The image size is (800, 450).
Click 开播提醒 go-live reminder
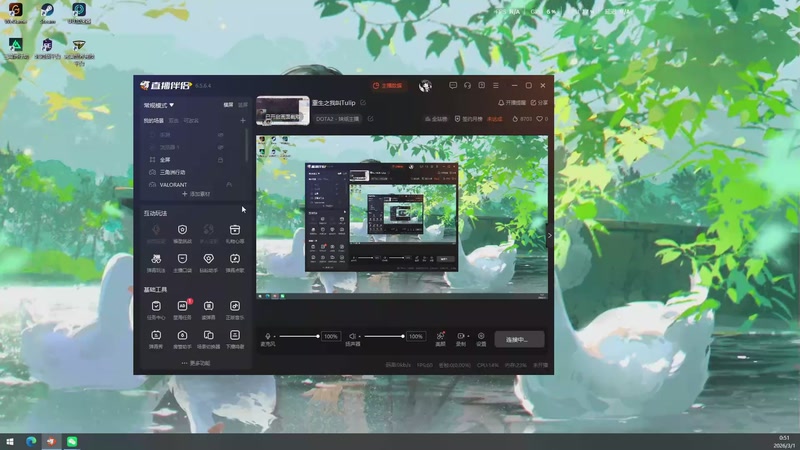(512, 103)
